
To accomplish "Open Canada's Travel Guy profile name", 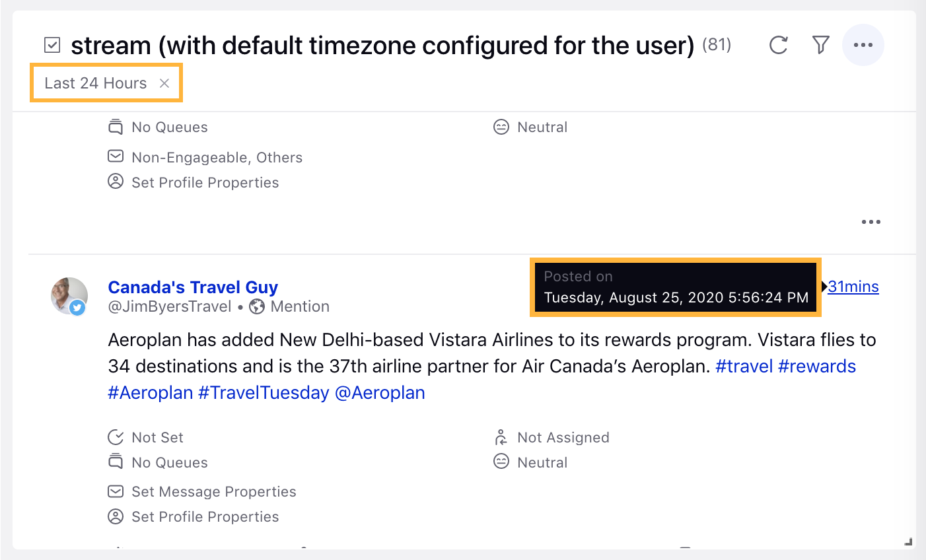I will (x=193, y=287).
